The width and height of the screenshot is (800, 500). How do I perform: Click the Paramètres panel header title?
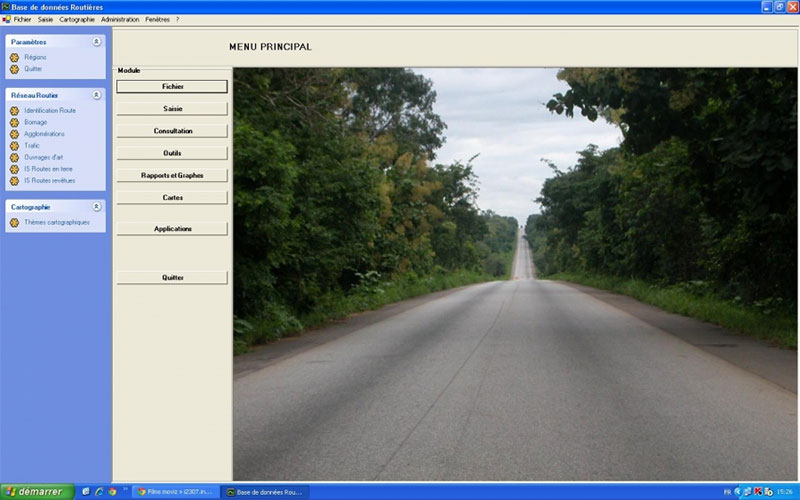pyautogui.click(x=29, y=42)
